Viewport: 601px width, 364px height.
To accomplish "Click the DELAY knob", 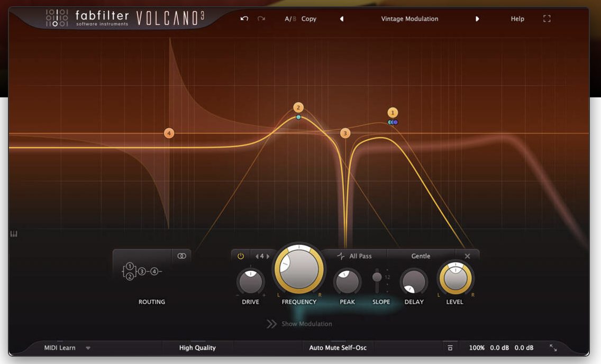I will coord(414,281).
